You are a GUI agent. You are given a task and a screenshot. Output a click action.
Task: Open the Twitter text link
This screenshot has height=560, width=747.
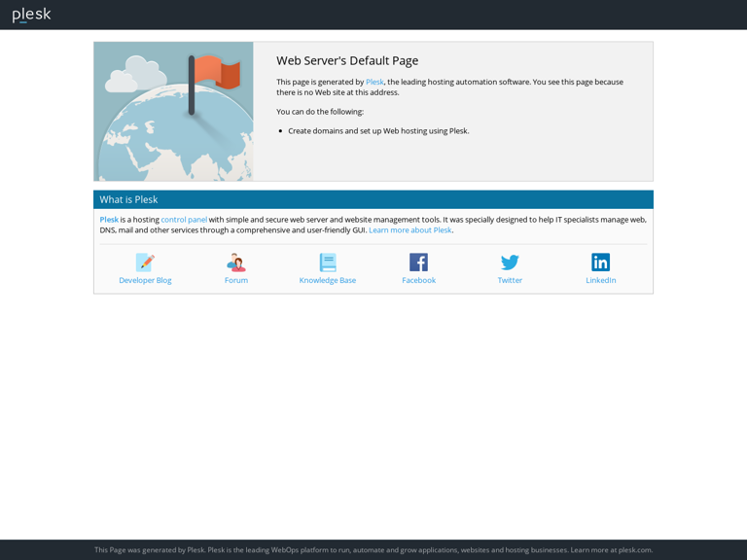pyautogui.click(x=510, y=280)
